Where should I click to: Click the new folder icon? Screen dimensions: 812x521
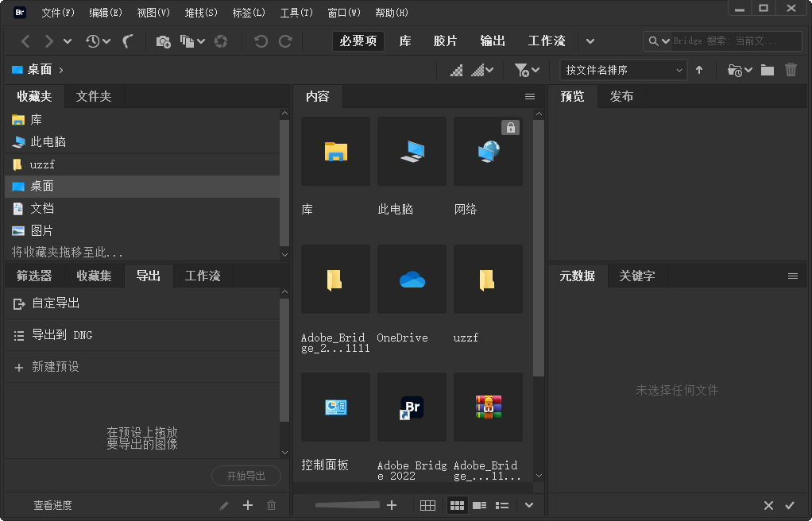pyautogui.click(x=767, y=70)
